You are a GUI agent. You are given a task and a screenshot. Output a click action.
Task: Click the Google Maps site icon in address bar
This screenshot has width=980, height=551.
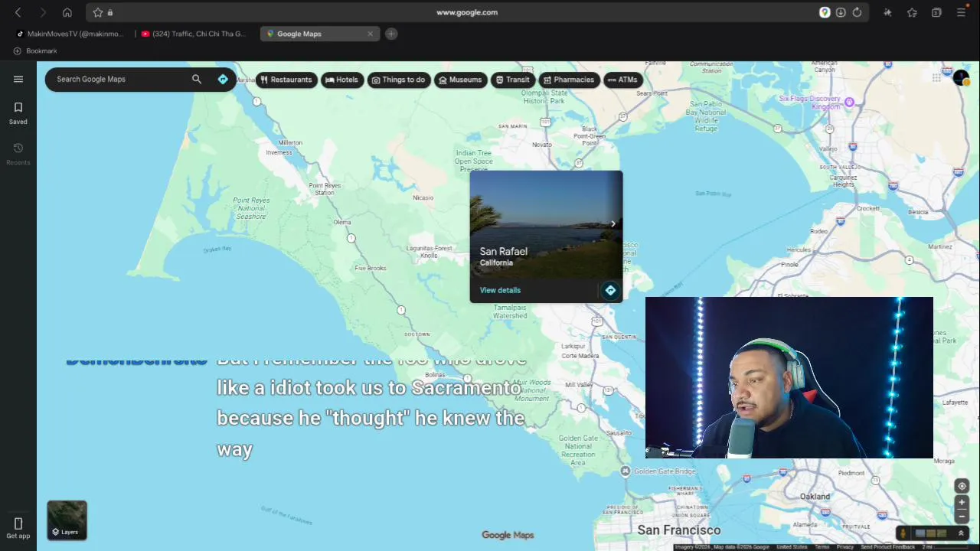[825, 12]
